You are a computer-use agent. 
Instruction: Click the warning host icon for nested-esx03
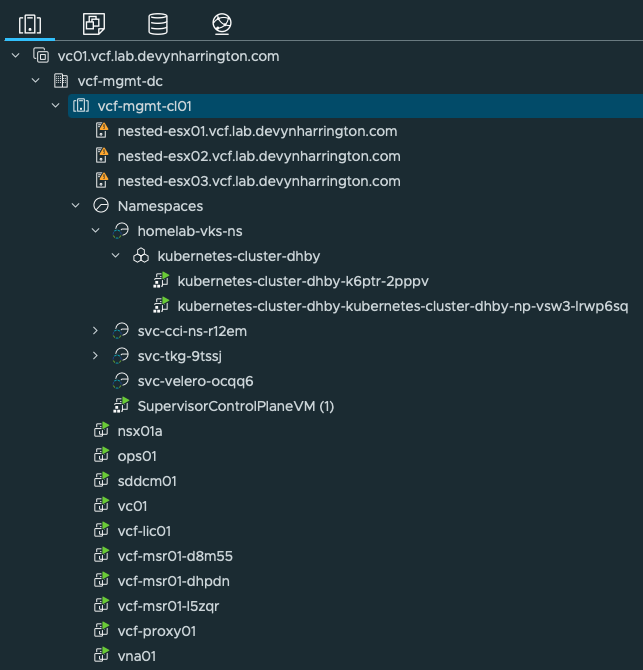102,180
